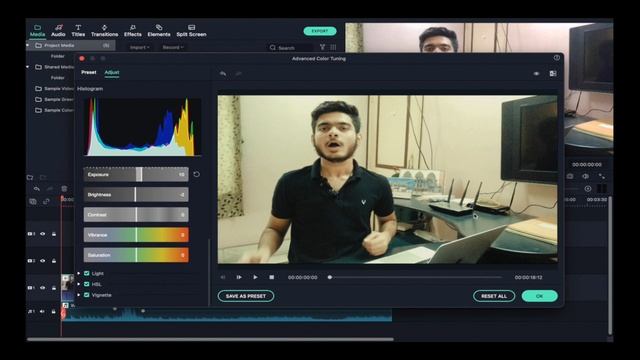Hide the top video track
The width and height of the screenshot is (640, 360).
tap(42, 234)
